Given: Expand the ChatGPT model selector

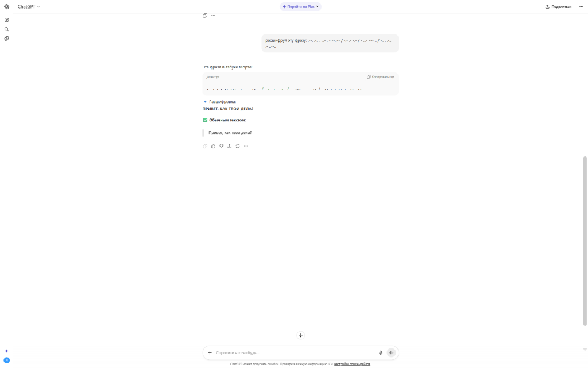Looking at the screenshot, I should coord(29,7).
